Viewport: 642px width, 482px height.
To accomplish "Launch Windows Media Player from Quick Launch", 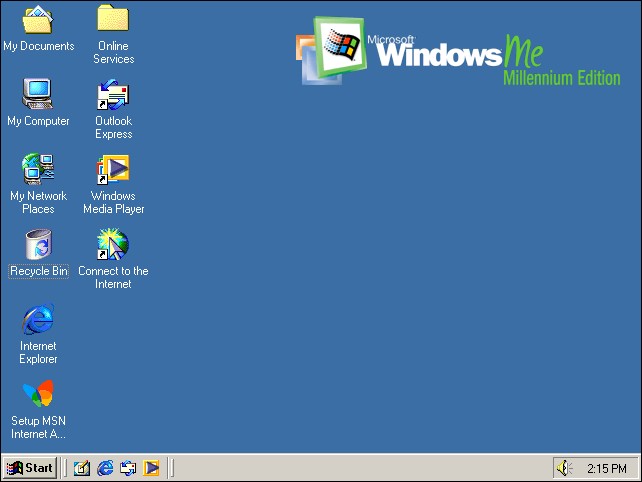I will click(x=151, y=467).
